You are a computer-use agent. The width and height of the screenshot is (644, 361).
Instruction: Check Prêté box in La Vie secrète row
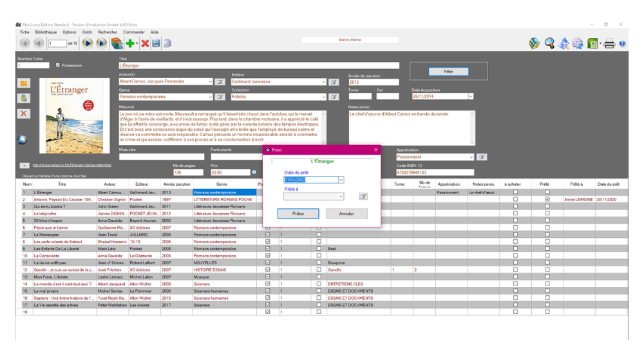(547, 305)
